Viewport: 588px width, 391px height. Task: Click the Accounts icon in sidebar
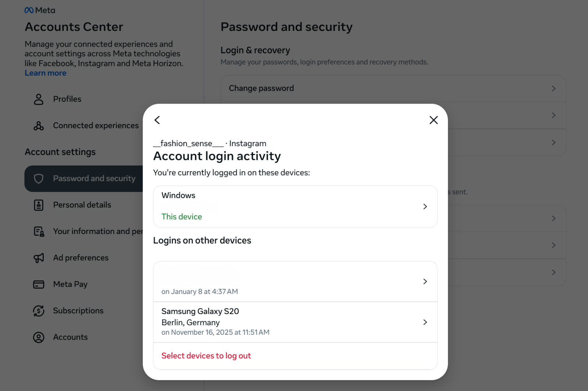[38, 337]
